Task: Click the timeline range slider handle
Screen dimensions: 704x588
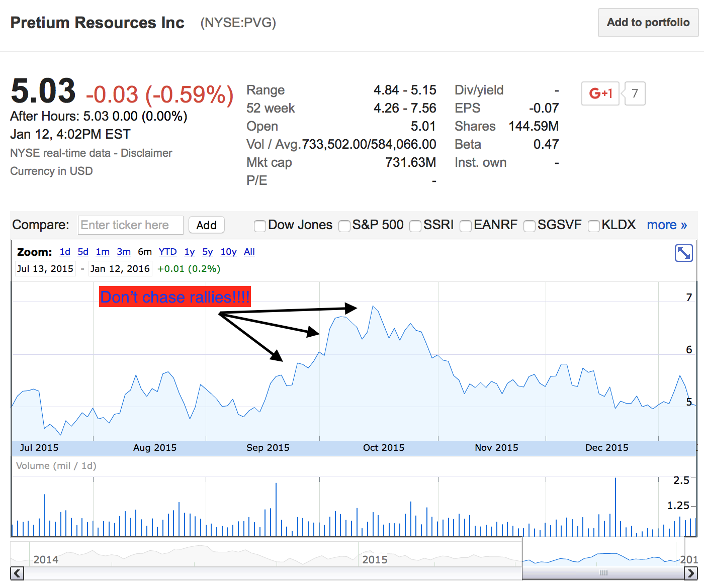Action: pyautogui.click(x=603, y=573)
